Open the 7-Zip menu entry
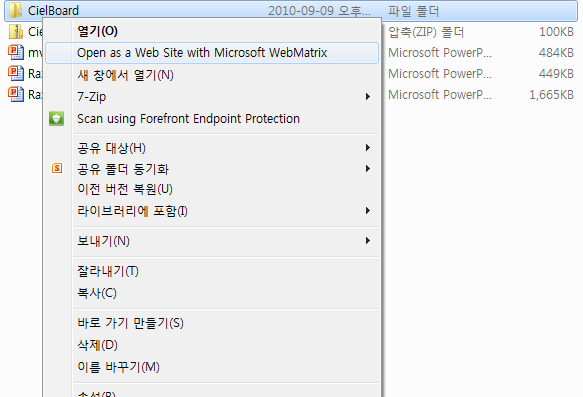The width and height of the screenshot is (583, 397). click(212, 97)
